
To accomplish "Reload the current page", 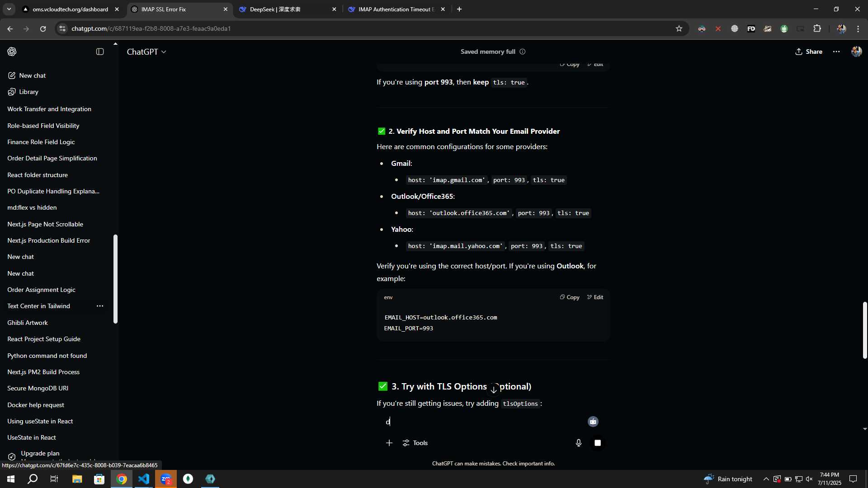I will click(x=43, y=28).
